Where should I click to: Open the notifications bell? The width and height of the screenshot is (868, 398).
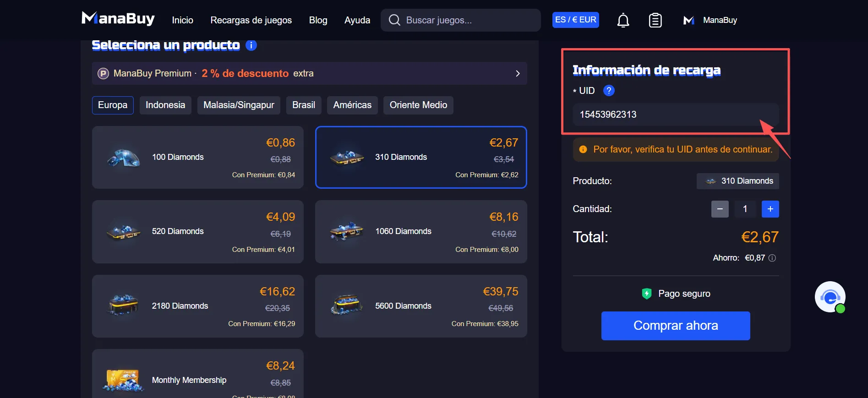tap(623, 20)
